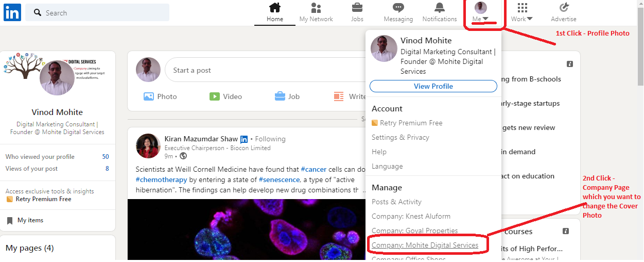644x262 pixels.
Task: Click the profile photo in dropdown menu
Action: (x=384, y=48)
